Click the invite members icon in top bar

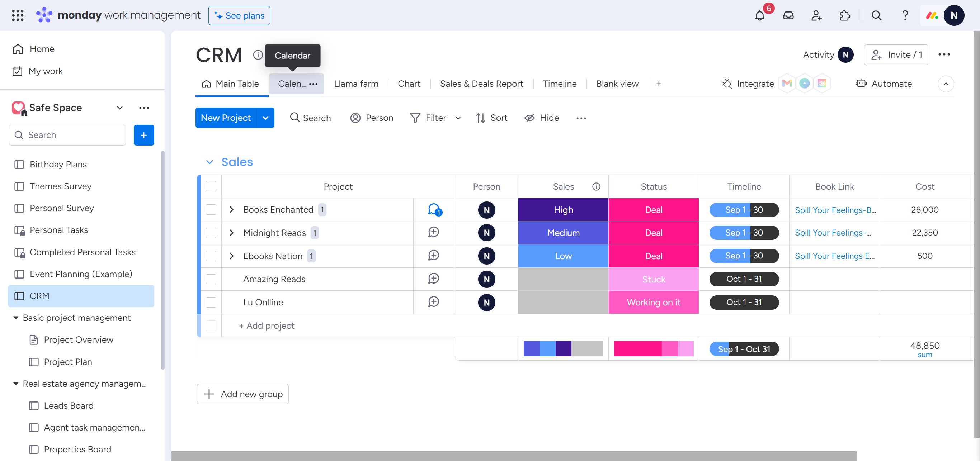point(816,15)
